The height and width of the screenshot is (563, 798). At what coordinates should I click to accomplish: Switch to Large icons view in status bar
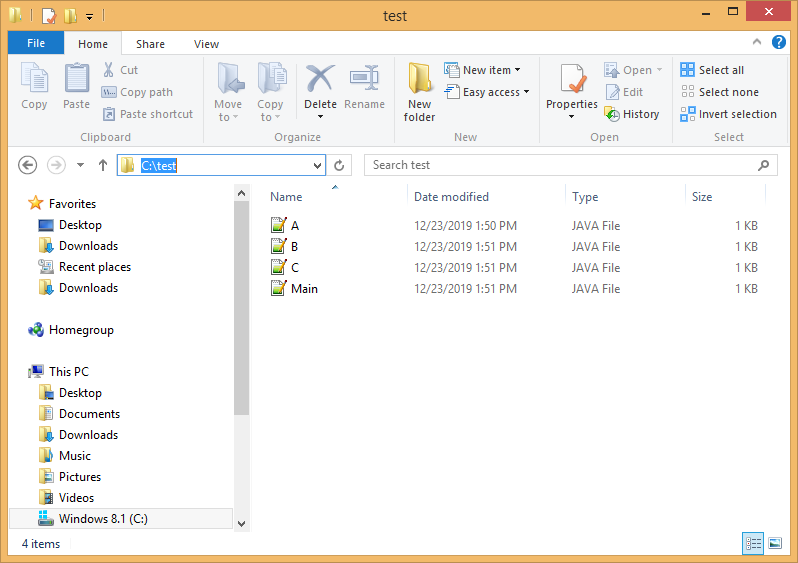775,543
